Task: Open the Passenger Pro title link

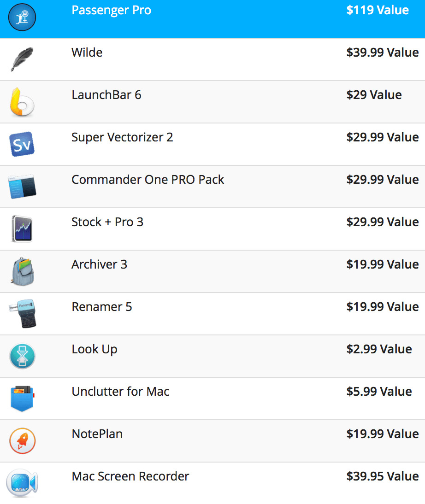Action: pyautogui.click(x=111, y=10)
